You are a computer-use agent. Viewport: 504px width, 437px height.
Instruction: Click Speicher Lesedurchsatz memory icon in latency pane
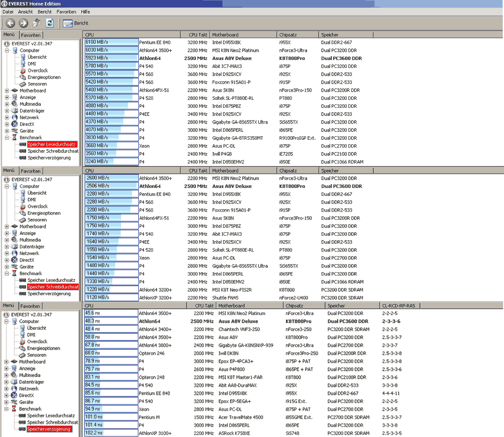(x=22, y=416)
